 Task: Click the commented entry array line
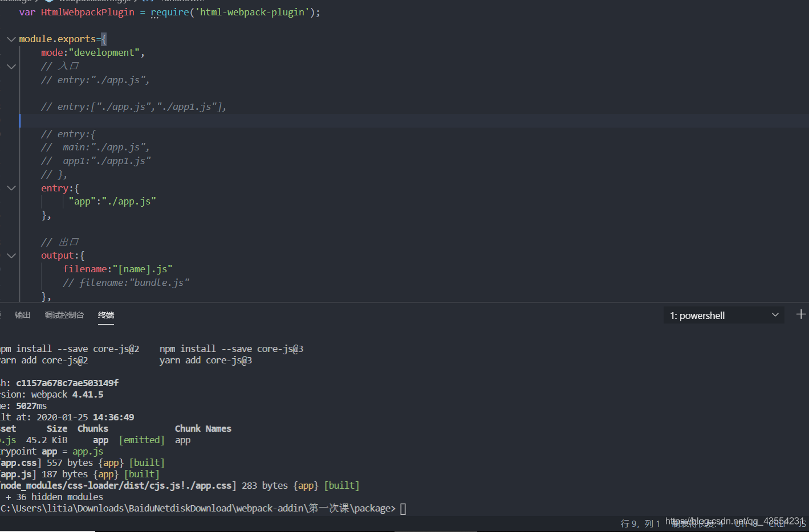coord(134,107)
